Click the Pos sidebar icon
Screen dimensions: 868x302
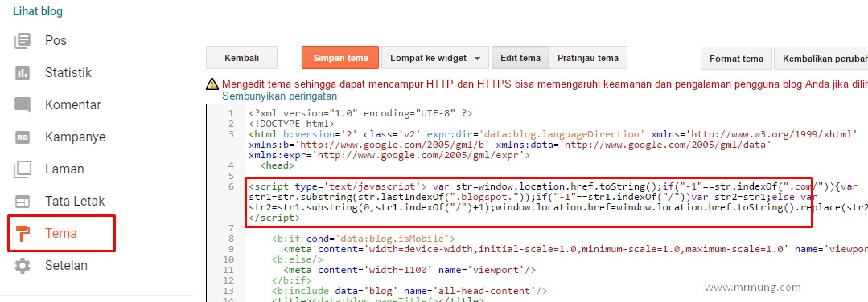[23, 41]
